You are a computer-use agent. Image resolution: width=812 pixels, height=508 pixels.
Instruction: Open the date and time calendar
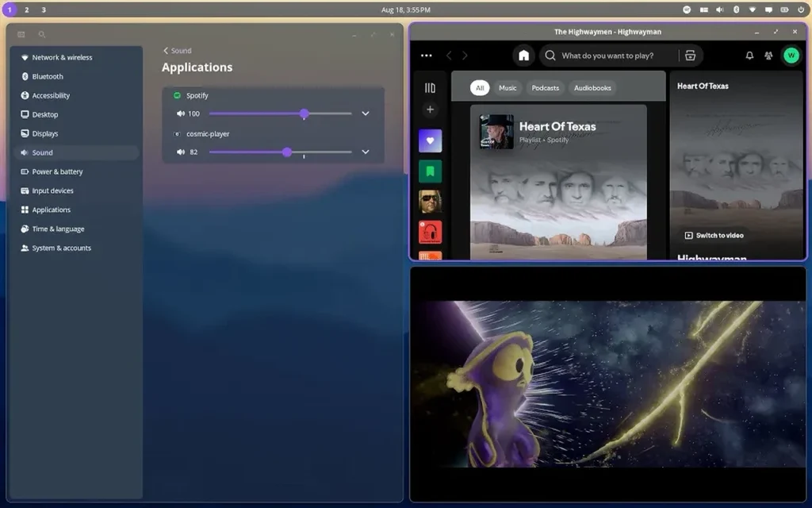coord(405,10)
